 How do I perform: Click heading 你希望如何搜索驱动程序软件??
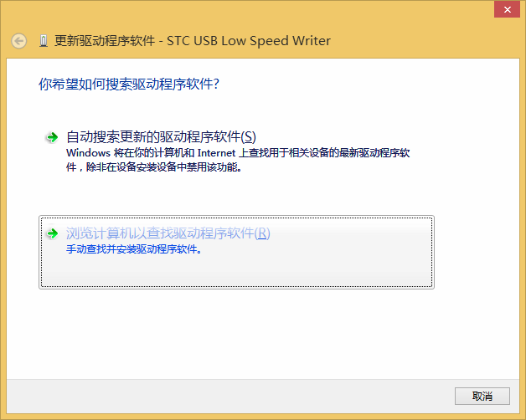coord(129,84)
